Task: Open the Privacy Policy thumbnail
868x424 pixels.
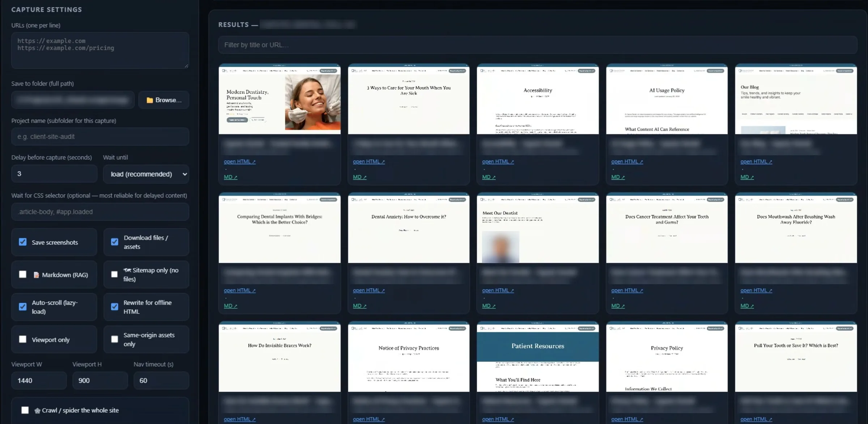Action: 667,356
